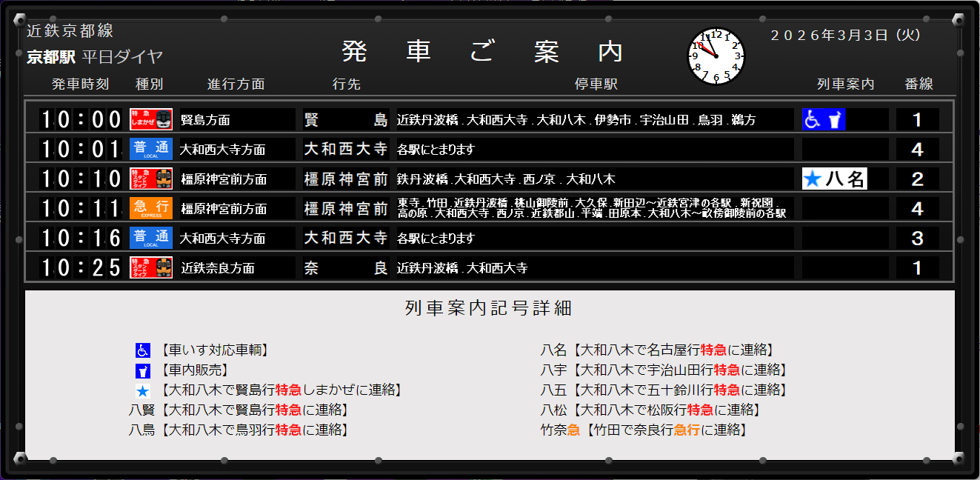Click the wheelchair icon in the 10:00 row
980x480 pixels.
(813, 119)
